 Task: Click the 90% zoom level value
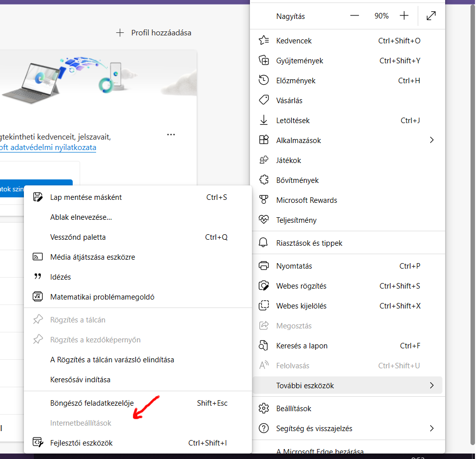(381, 16)
